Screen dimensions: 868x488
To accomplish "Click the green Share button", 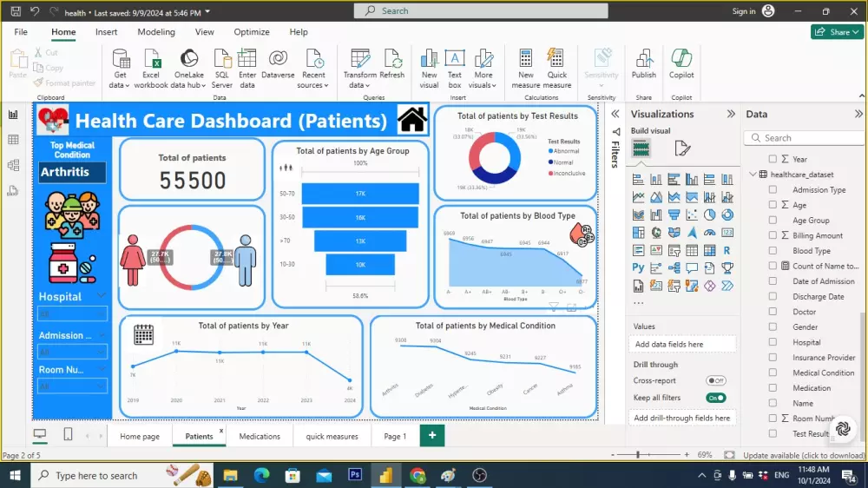I will click(837, 32).
